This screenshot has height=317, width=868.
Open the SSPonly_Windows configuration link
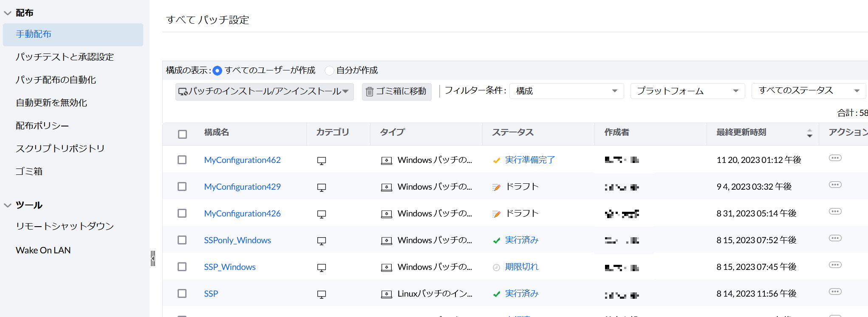[x=237, y=240]
